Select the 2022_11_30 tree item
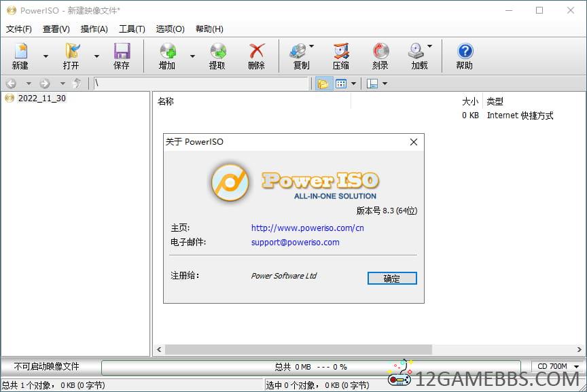This screenshot has width=587, height=392. point(42,98)
